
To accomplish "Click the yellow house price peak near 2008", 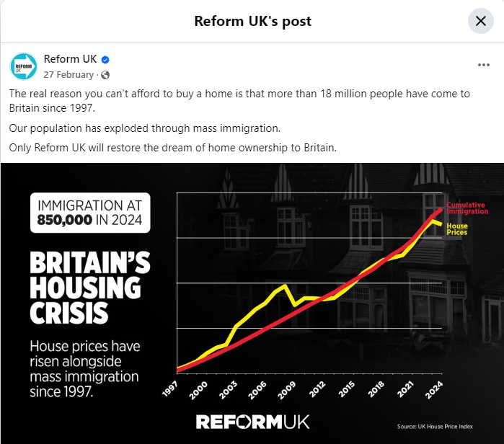I will pos(285,285).
